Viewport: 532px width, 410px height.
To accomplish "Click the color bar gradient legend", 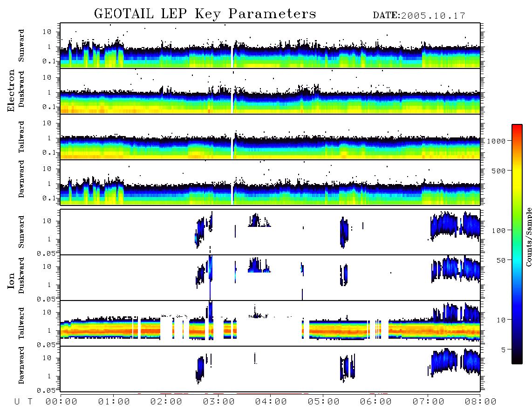I will (517, 244).
